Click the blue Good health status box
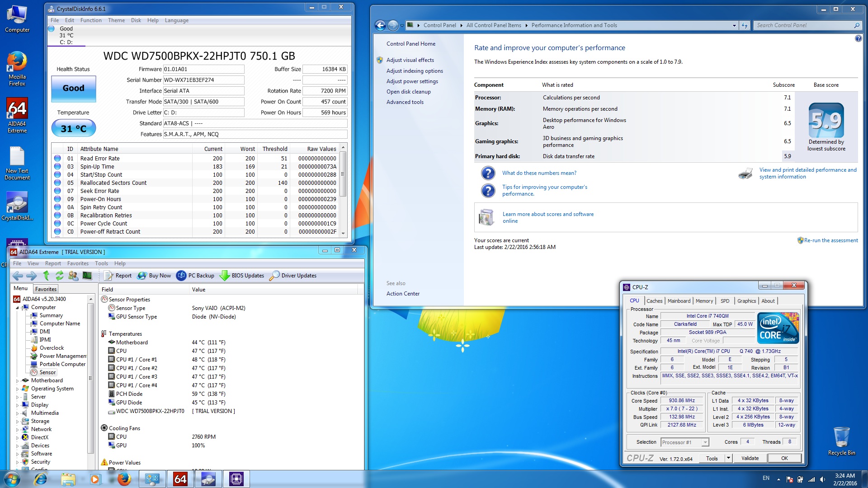868x488 pixels. pos(73,88)
